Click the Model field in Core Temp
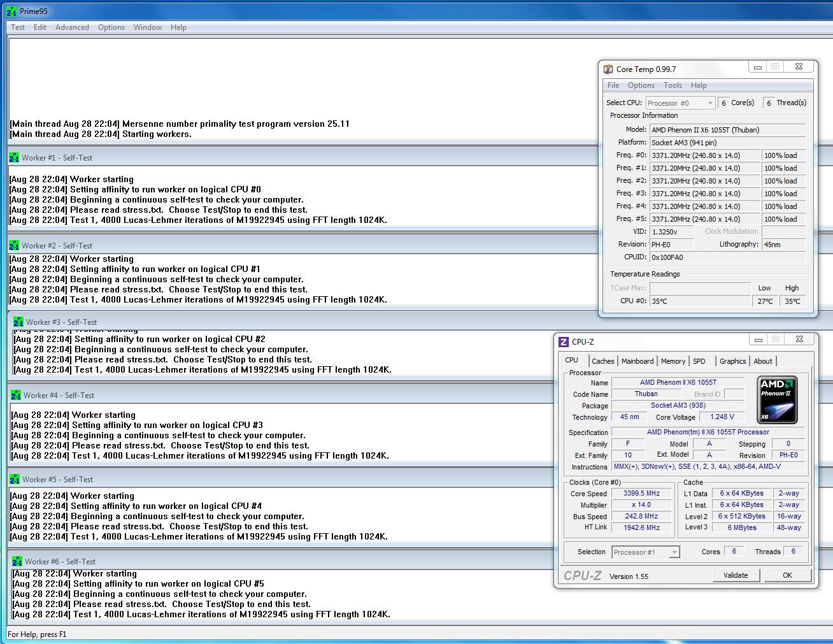 point(727,130)
